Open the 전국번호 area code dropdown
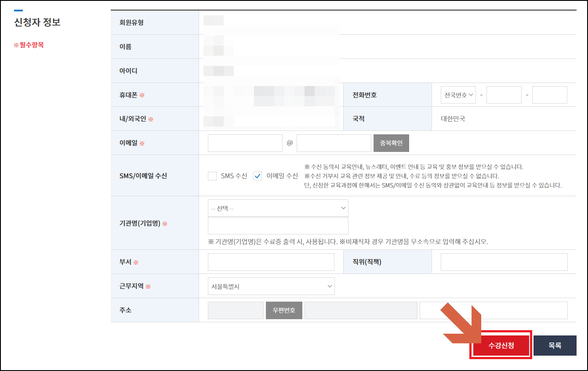 458,95
